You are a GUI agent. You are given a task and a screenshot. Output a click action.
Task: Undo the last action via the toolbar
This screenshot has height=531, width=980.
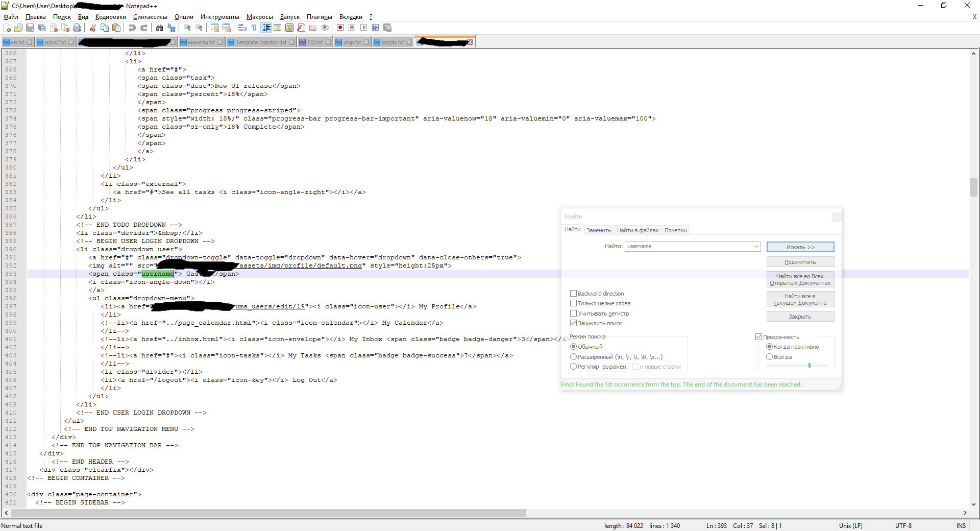(x=132, y=28)
